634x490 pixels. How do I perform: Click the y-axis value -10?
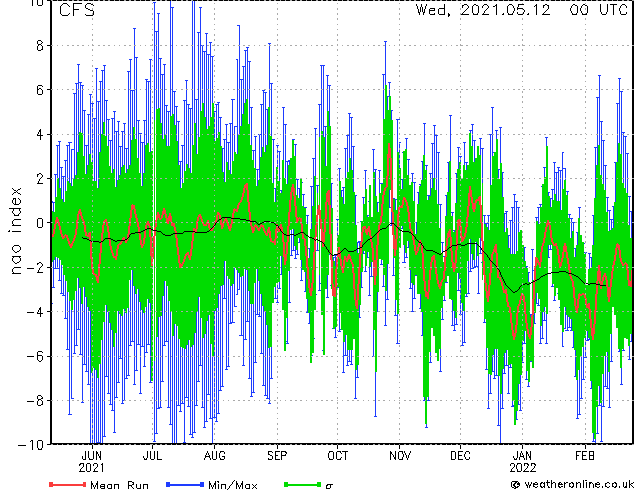[31, 444]
